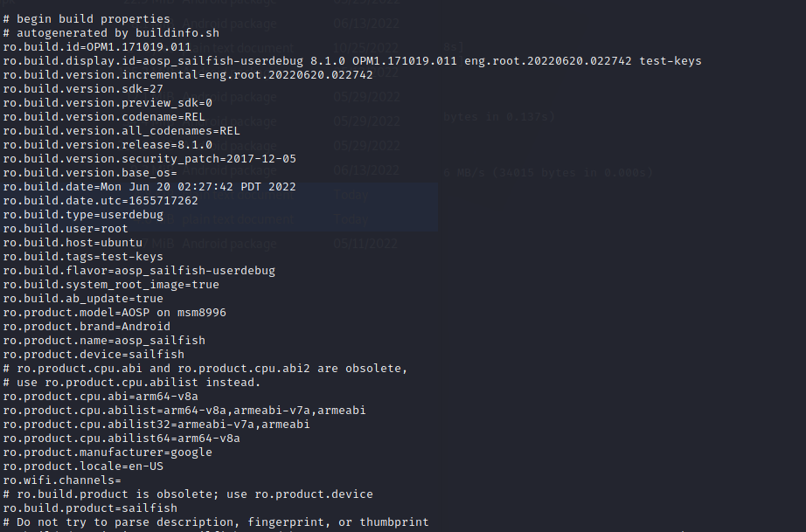806x532 pixels.
Task: Click the ro.product.manufacturer=google line
Action: click(x=108, y=452)
